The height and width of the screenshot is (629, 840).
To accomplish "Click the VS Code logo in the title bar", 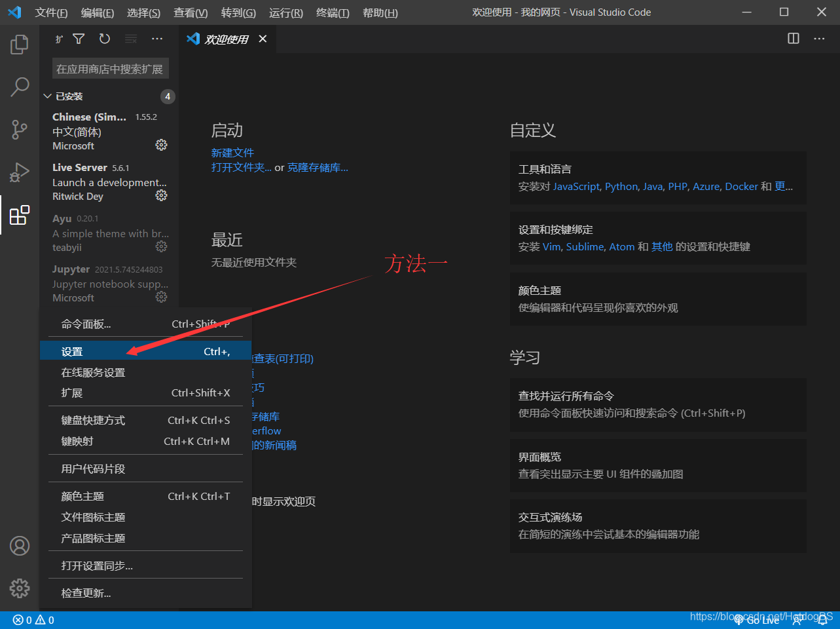I will [x=14, y=12].
